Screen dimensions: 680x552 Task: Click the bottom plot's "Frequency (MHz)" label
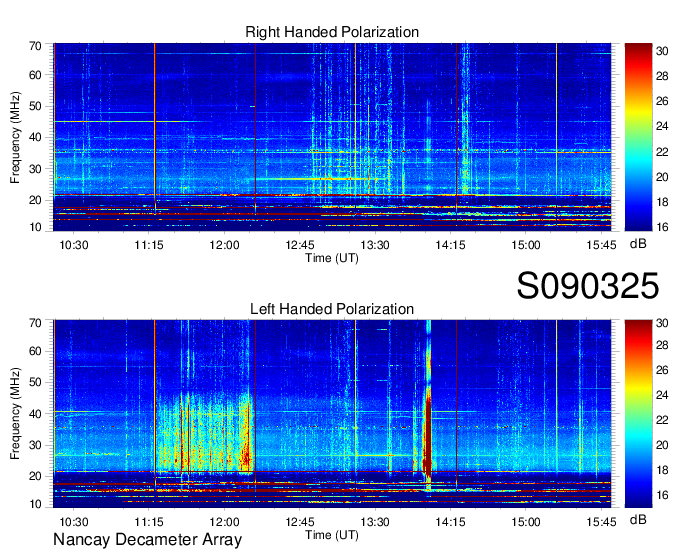pos(15,414)
